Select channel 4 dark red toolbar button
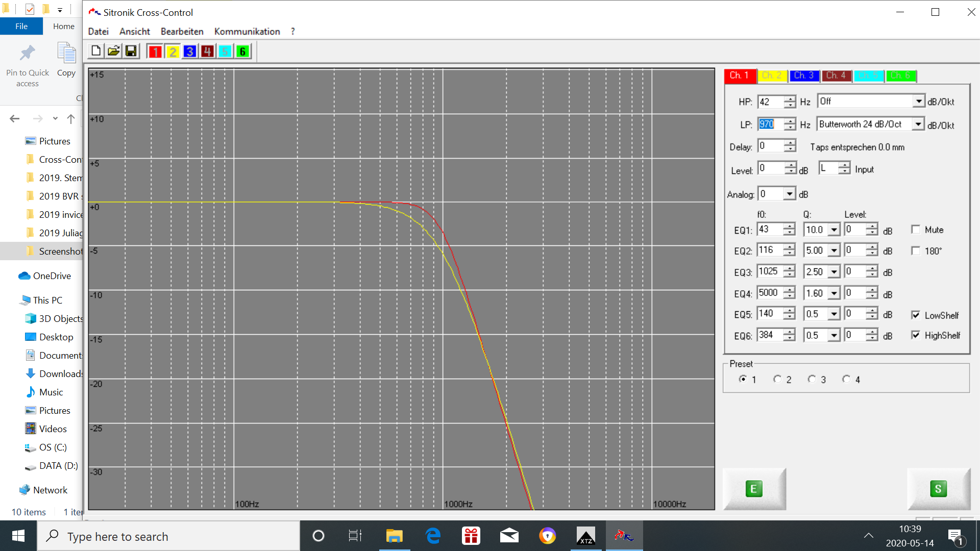Viewport: 980px width, 551px height. [x=207, y=52]
